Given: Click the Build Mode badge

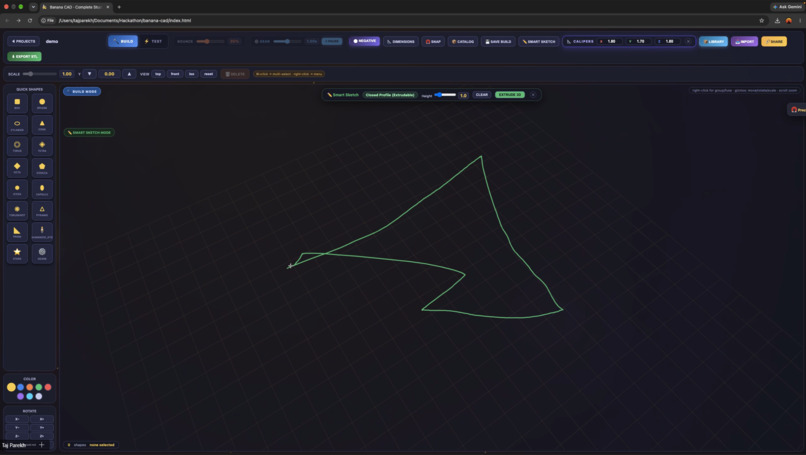Looking at the screenshot, I should coord(82,92).
